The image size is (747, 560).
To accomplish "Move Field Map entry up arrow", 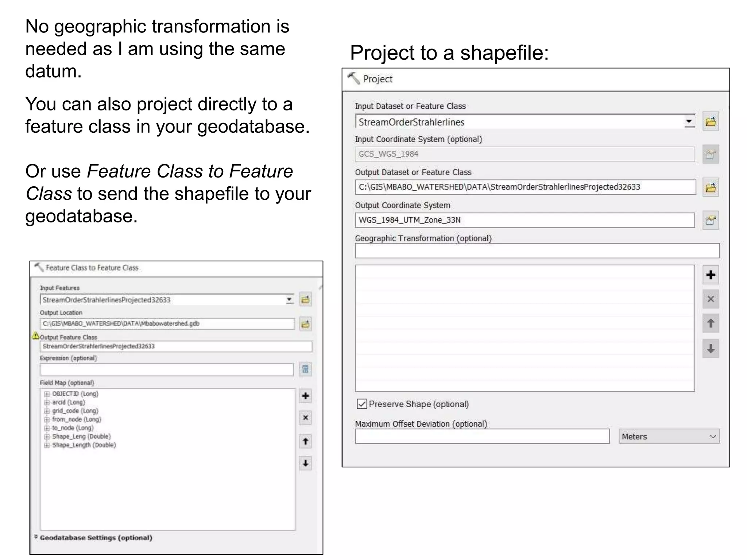I will click(305, 442).
